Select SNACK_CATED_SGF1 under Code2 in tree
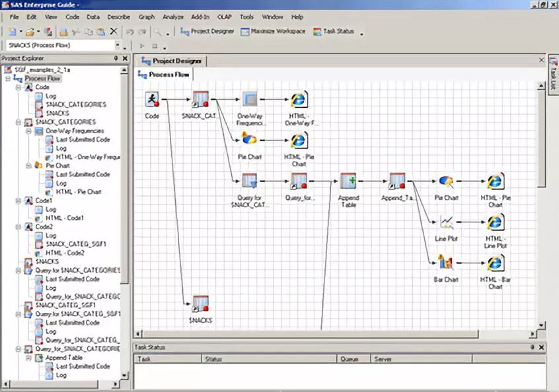 tap(75, 244)
